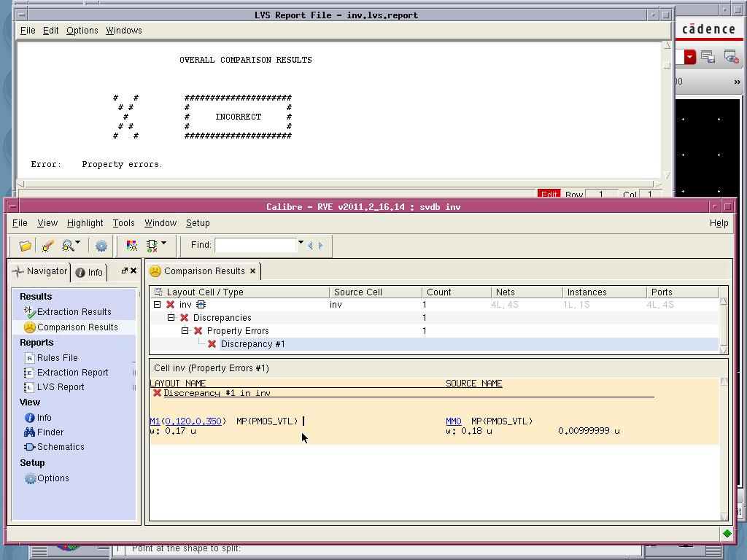Viewport: 747px width, 560px height.
Task: Undock the Navigator panel
Action: (x=124, y=271)
